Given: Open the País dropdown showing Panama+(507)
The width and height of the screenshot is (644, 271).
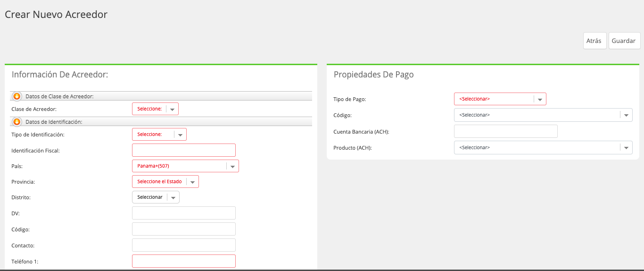Looking at the screenshot, I should [185, 166].
